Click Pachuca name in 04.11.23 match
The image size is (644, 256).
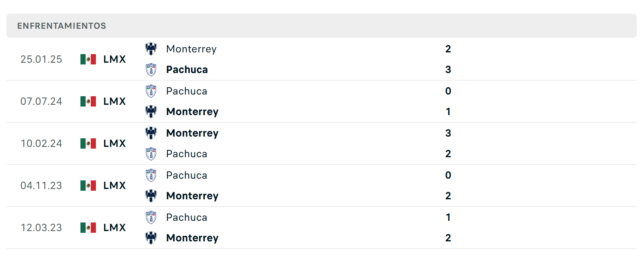(187, 175)
